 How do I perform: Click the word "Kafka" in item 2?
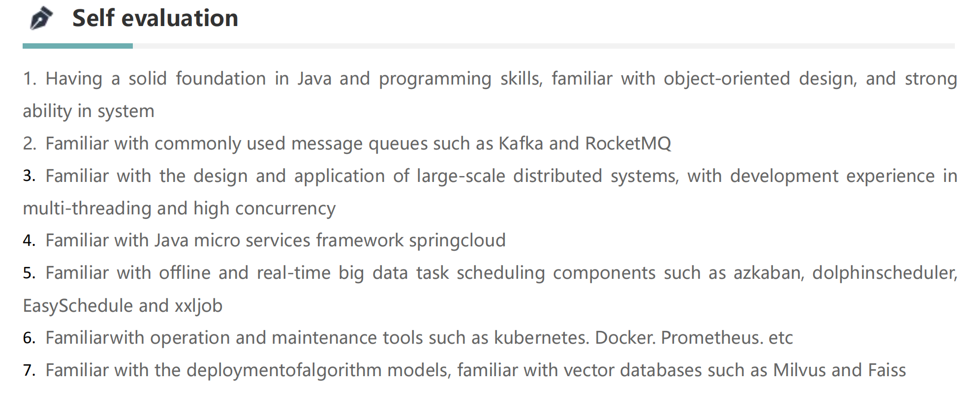pyautogui.click(x=521, y=144)
